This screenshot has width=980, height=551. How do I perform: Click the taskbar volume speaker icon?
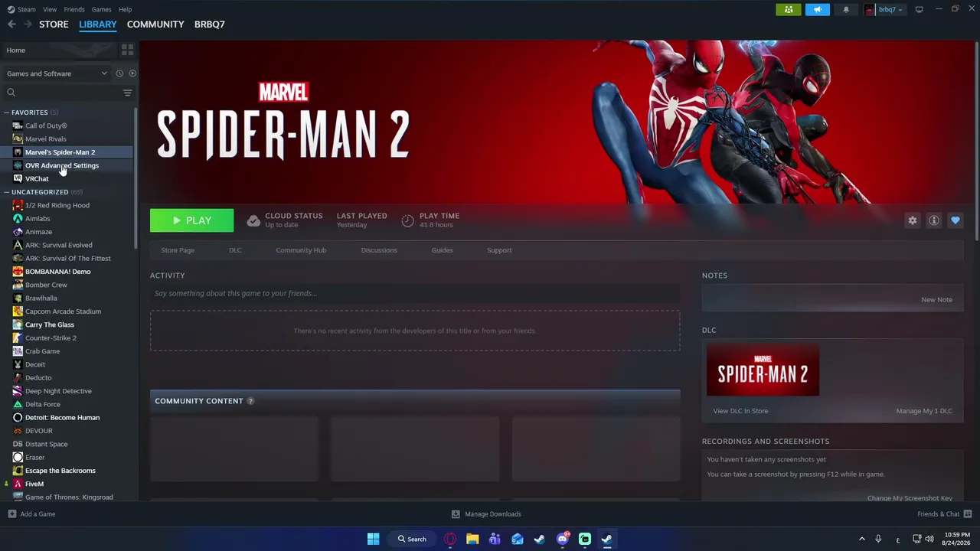pyautogui.click(x=930, y=539)
